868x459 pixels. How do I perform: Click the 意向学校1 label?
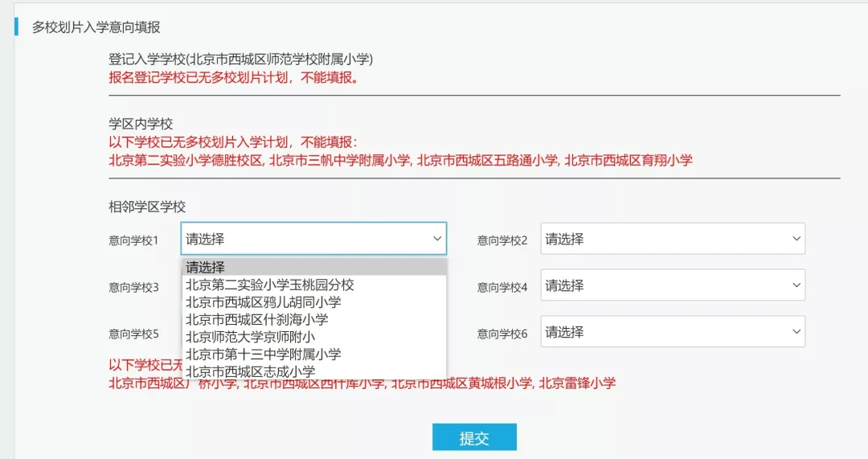point(133,240)
